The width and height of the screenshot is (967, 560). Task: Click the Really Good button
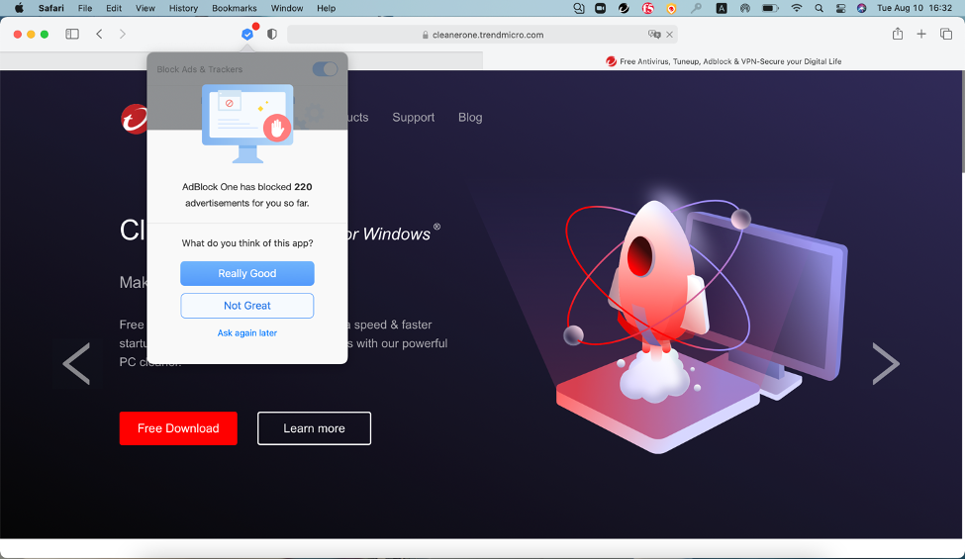(x=247, y=274)
